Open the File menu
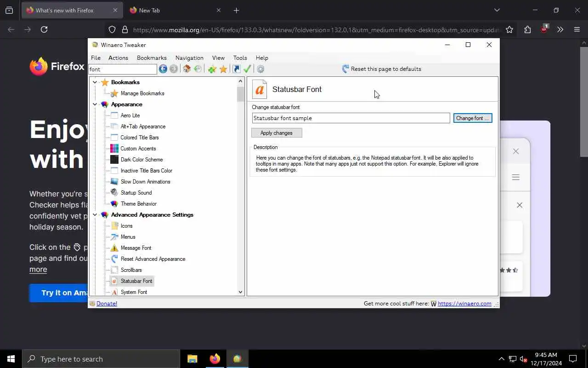 point(96,58)
